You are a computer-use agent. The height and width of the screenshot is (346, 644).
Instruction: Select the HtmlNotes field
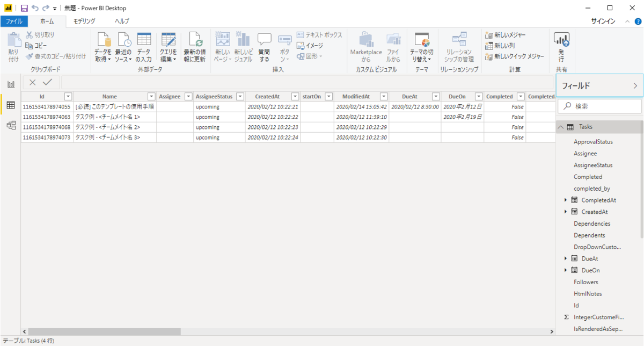point(588,294)
